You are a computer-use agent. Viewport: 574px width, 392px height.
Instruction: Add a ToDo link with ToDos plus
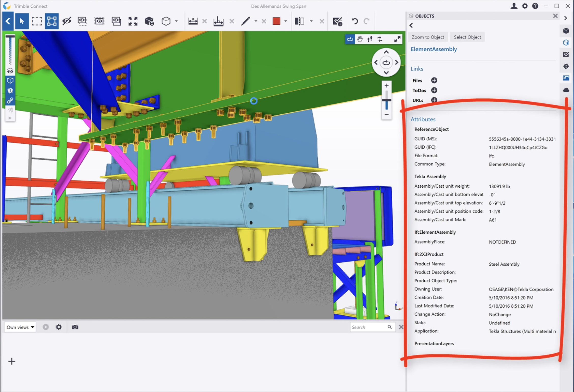click(x=434, y=91)
